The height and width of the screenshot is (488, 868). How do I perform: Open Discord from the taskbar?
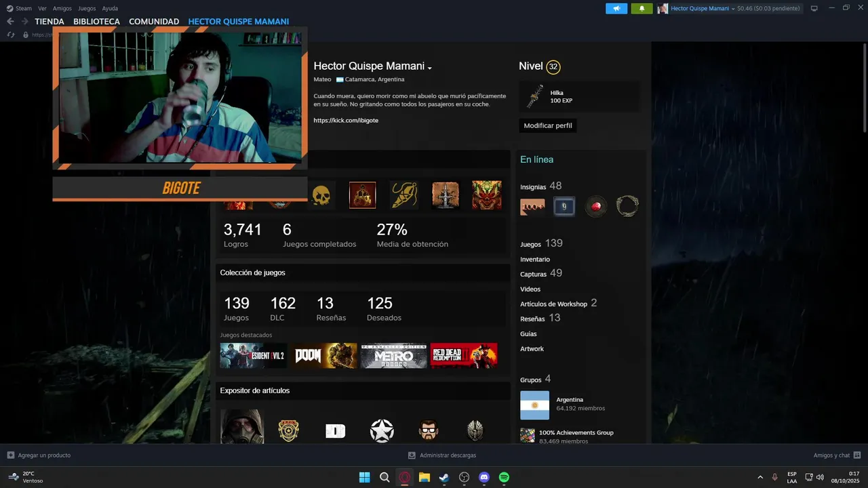pyautogui.click(x=484, y=477)
